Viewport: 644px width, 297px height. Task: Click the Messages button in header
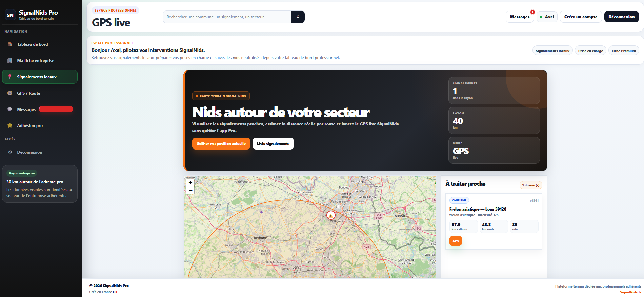520,17
